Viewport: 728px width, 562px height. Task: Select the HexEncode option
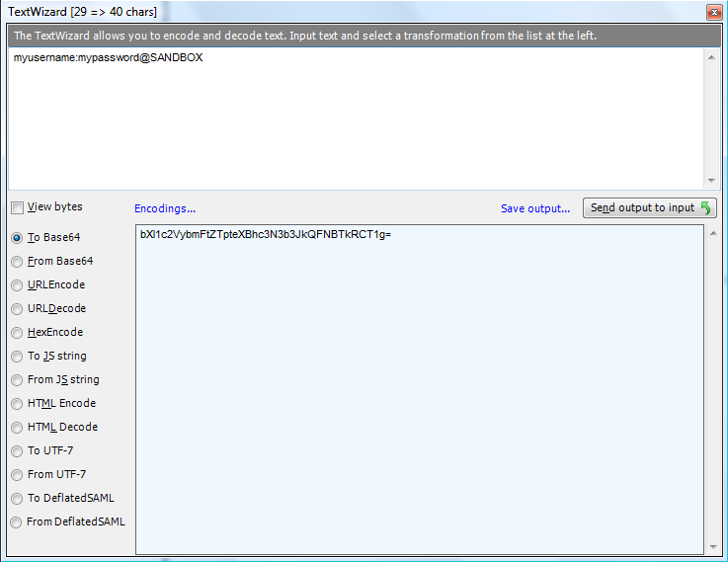(17, 333)
